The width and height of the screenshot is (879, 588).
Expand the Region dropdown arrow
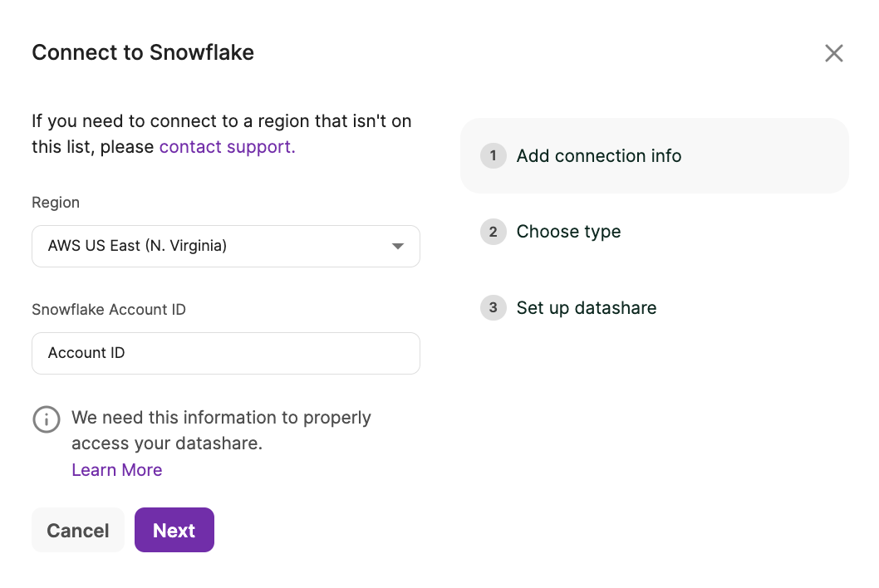(x=398, y=247)
